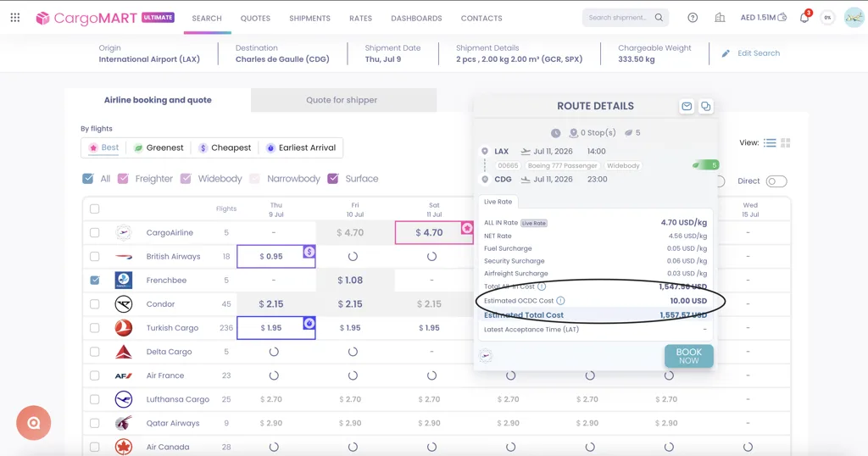Copy the route details

click(x=706, y=106)
